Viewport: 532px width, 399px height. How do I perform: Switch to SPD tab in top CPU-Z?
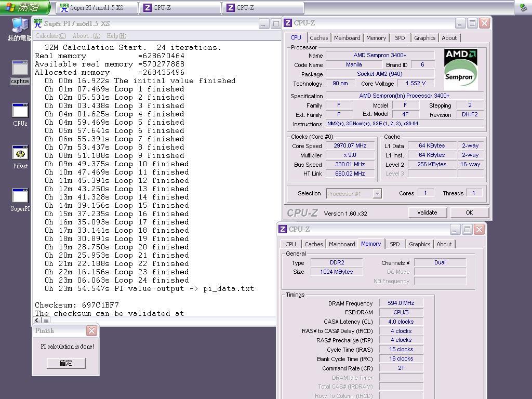click(400, 38)
